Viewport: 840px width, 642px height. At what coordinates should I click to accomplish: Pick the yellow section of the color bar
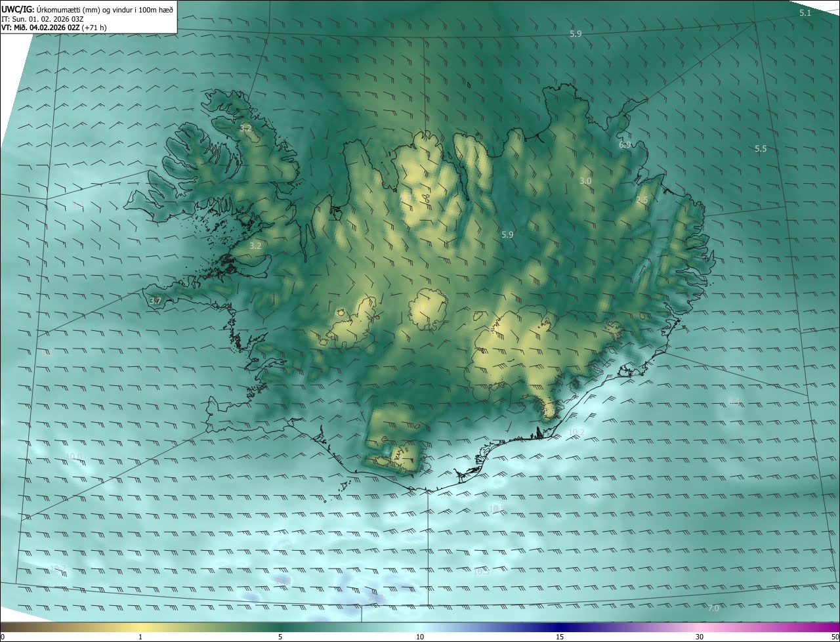pos(141,627)
